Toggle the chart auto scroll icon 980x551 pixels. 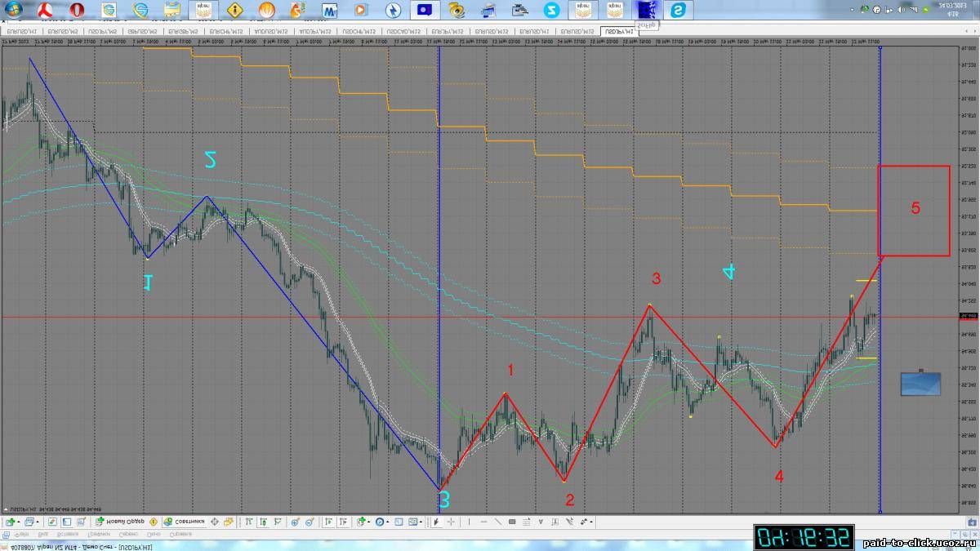tap(327, 522)
